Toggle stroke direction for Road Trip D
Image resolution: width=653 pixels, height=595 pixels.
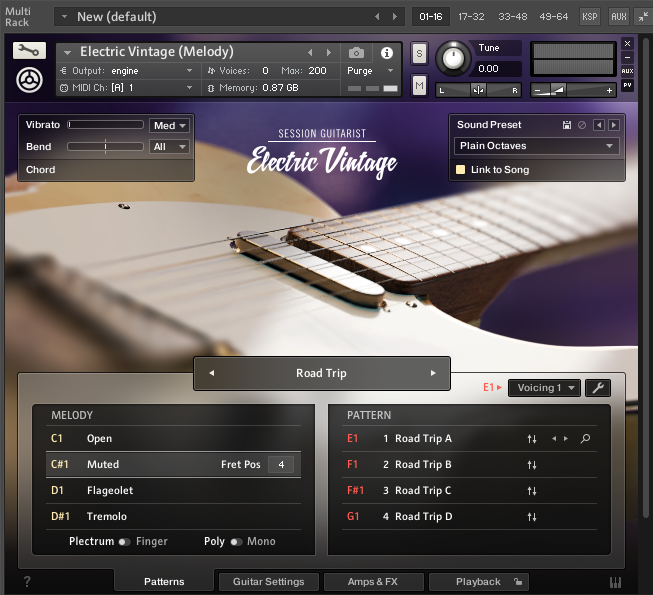[x=532, y=517]
